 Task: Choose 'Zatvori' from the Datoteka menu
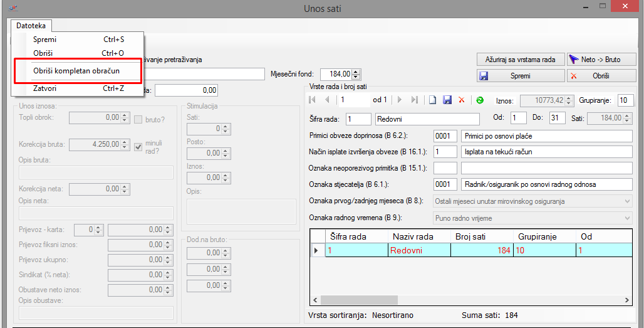[44, 88]
